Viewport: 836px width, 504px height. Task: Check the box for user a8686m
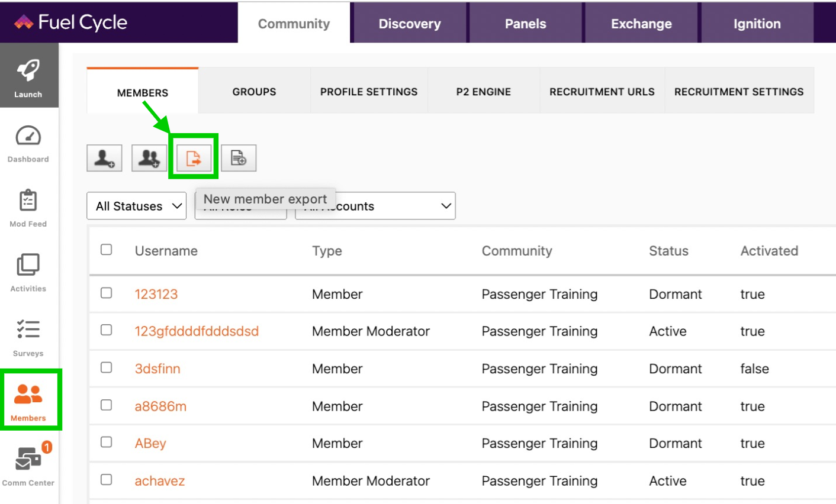coord(107,405)
